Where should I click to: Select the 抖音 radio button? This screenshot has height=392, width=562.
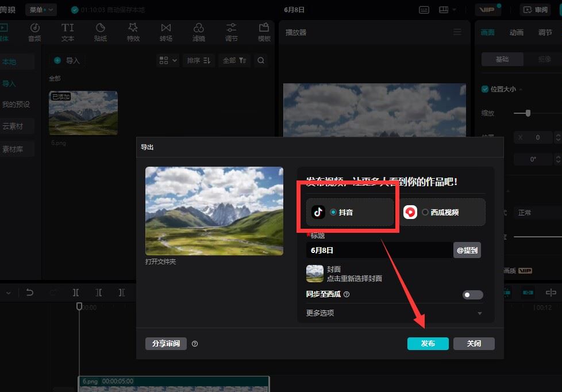click(333, 212)
